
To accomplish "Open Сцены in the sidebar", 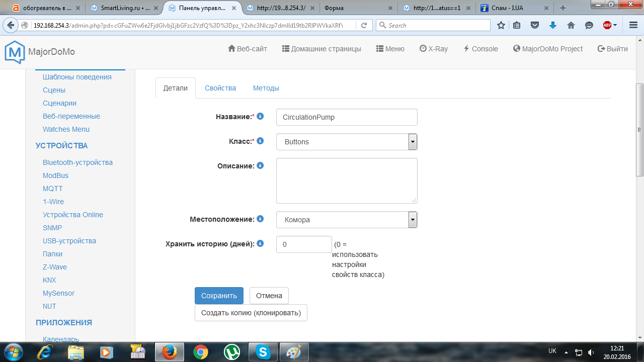I will (x=54, y=90).
